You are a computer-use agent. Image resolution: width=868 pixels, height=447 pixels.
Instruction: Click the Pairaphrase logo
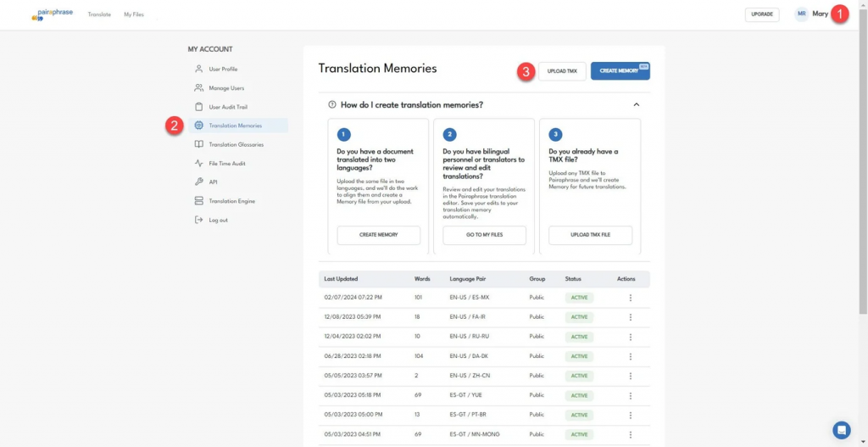pyautogui.click(x=52, y=14)
